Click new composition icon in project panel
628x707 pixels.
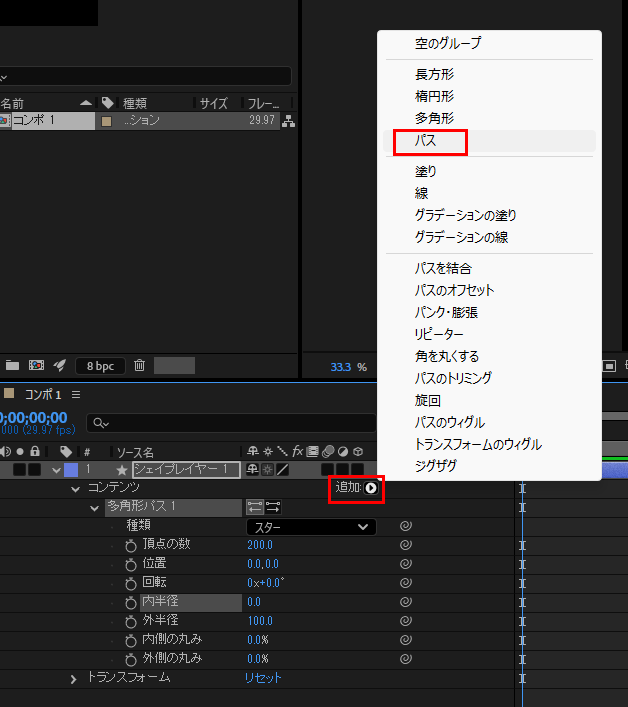point(36,365)
